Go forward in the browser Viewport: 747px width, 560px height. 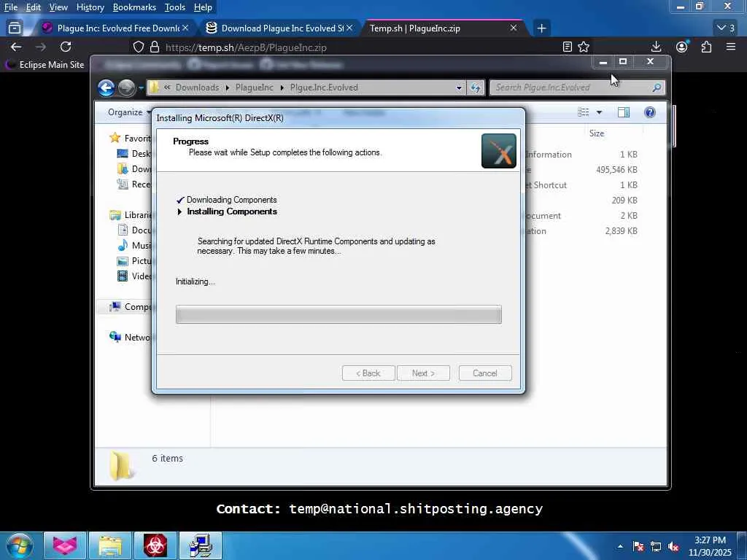41,47
